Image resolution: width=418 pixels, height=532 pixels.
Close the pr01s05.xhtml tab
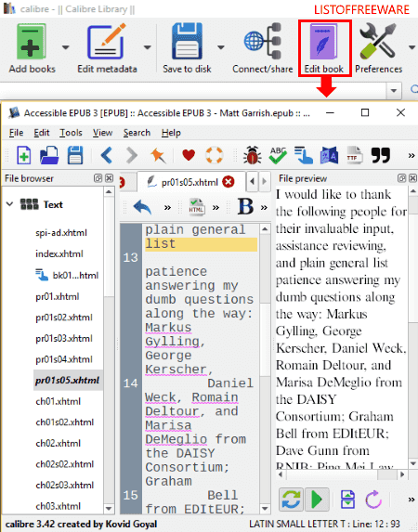click(229, 182)
